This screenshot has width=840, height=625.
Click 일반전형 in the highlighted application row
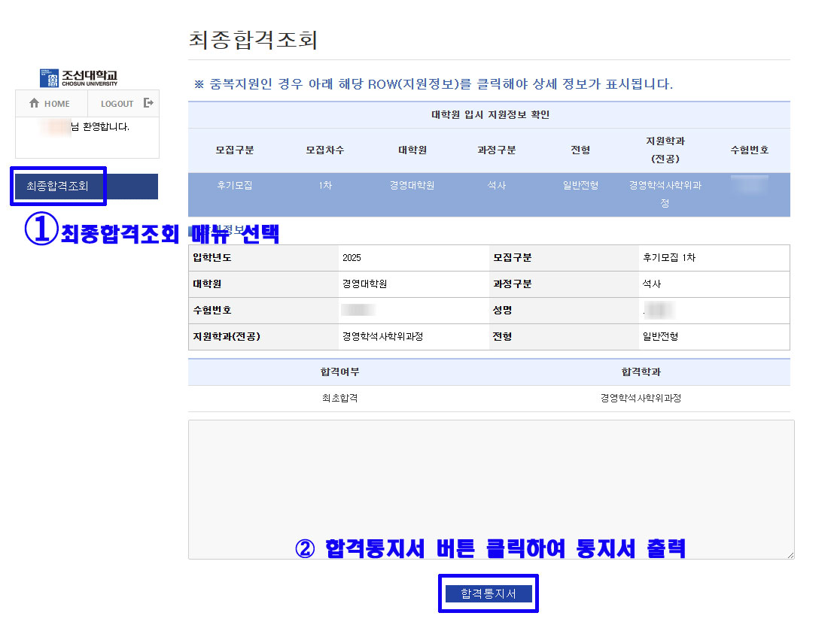click(x=580, y=186)
